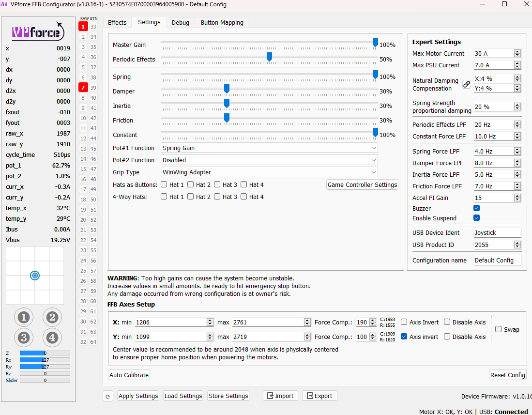Click the Auto Calibrate button
The width and height of the screenshot is (532, 415).
(x=129, y=375)
